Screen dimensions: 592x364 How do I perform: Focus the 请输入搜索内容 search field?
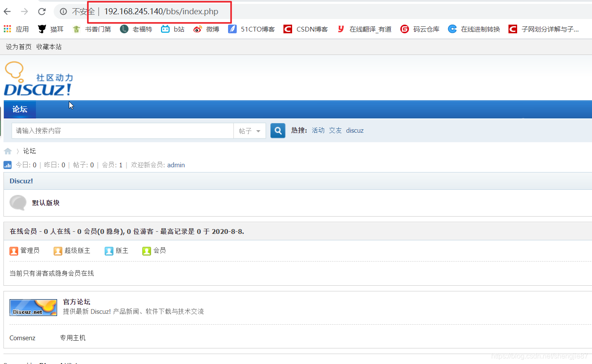(x=122, y=131)
